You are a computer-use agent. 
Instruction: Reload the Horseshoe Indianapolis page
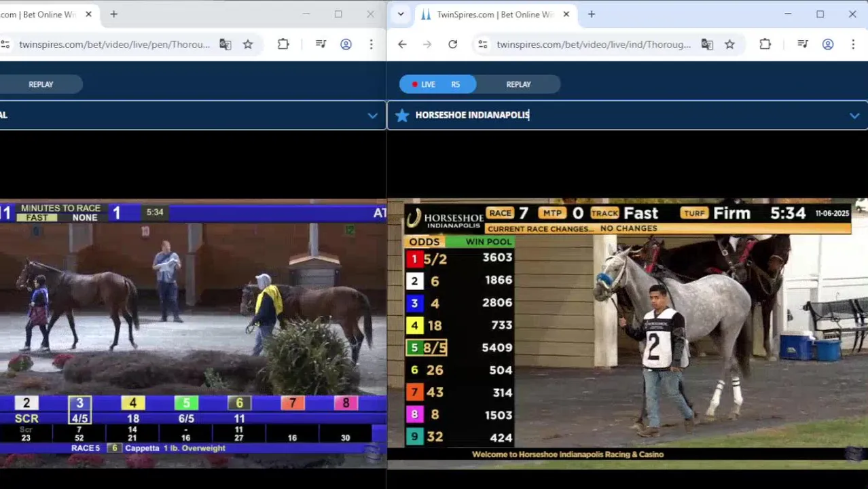click(452, 44)
